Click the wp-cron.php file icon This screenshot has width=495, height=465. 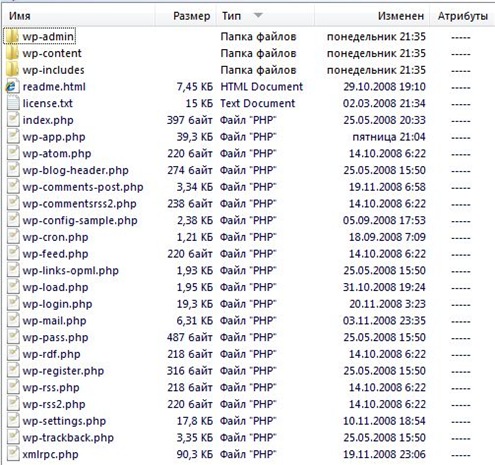[13, 237]
